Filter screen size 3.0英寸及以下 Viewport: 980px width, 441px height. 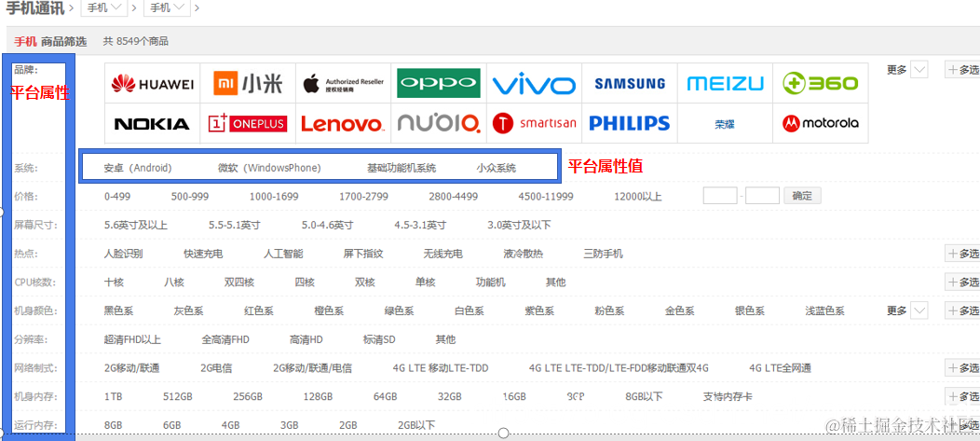pyautogui.click(x=520, y=225)
